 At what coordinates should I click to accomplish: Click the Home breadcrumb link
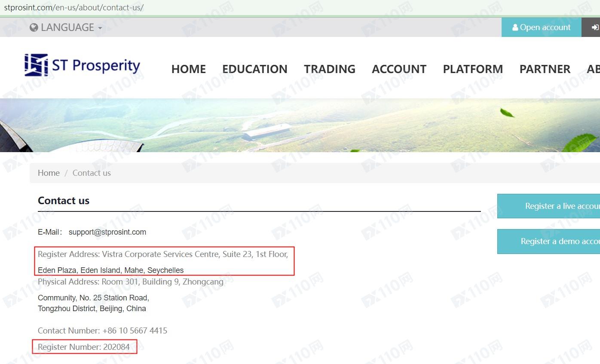pos(49,173)
